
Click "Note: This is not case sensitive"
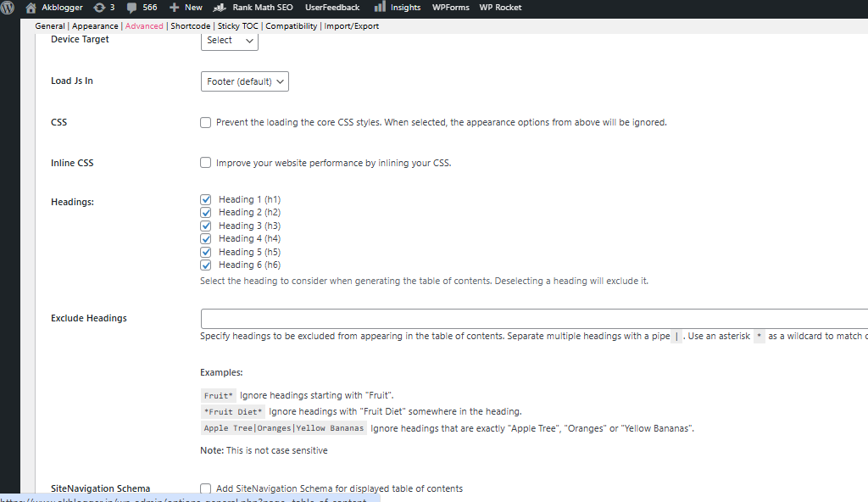(x=264, y=450)
